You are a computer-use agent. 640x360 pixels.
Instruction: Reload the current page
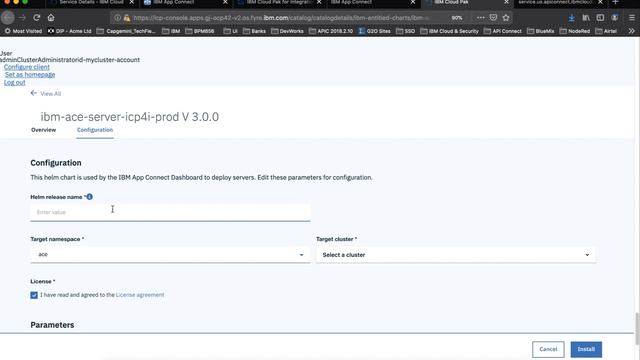tap(37, 18)
